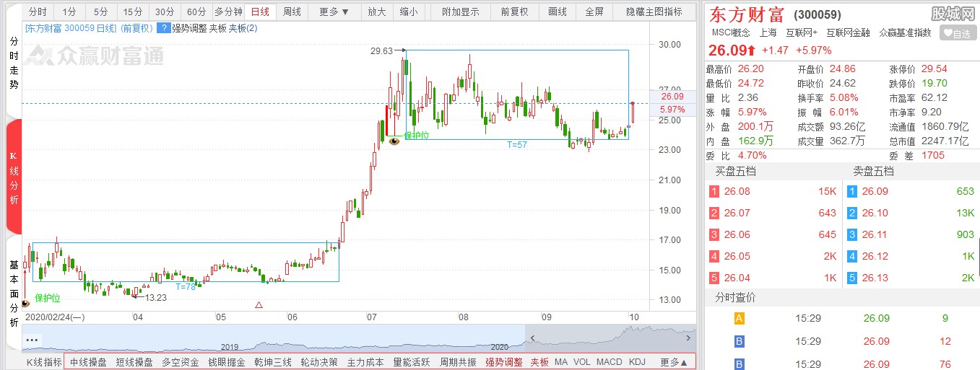This screenshot has height=370, width=980.
Task: Apply the 乾坤三线 indicator
Action: 273,362
